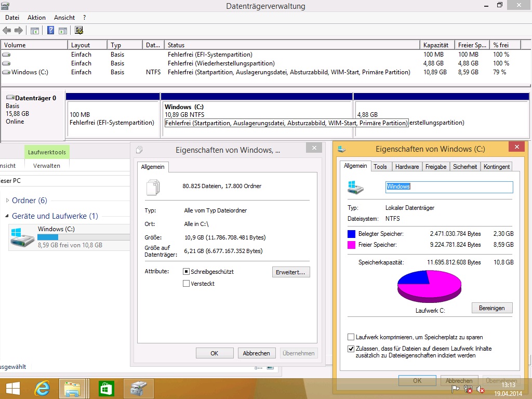Screen dimensions: 532x399
Task: Click the Back arrow in Datenträgerverwaltung toolbar
Action: click(6, 31)
